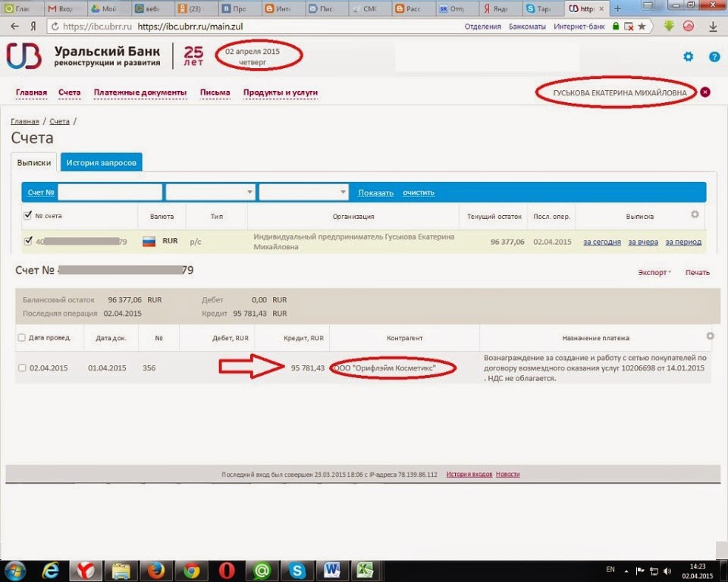Click the browser address bar URL
This screenshot has width=728, height=582.
[x=190, y=27]
